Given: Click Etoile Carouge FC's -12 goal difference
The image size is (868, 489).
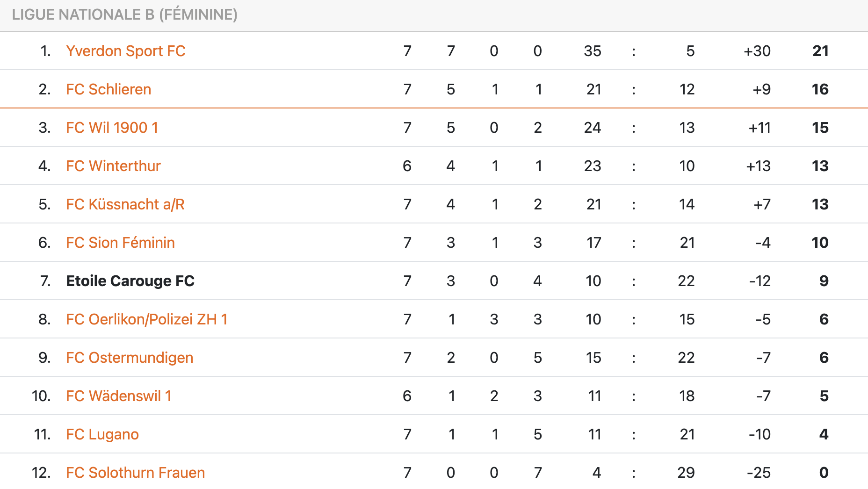Looking at the screenshot, I should click(759, 281).
